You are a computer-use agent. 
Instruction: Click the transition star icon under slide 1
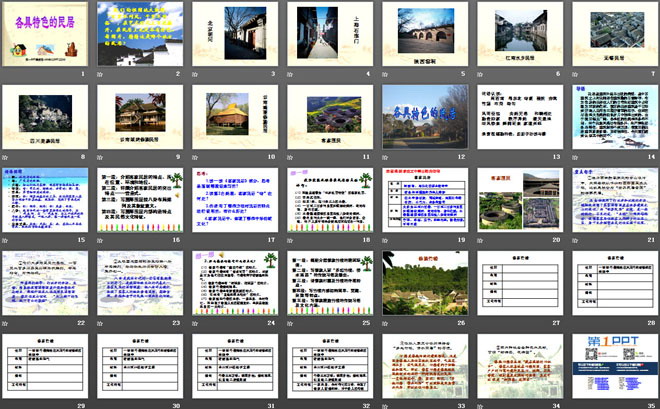[6, 74]
